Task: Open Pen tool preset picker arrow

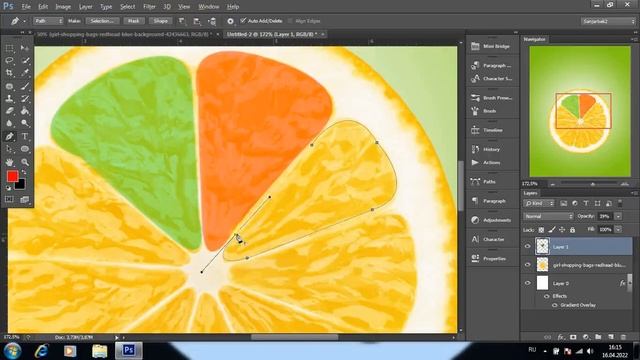Action: [24, 21]
